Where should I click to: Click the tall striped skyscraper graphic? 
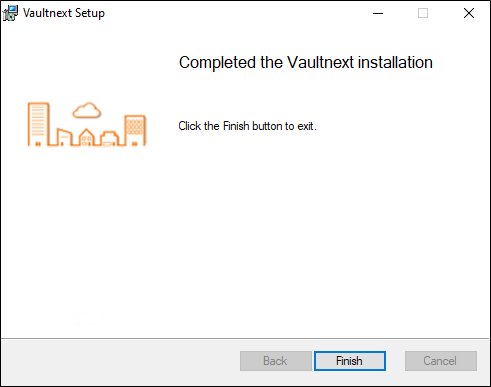coord(38,124)
